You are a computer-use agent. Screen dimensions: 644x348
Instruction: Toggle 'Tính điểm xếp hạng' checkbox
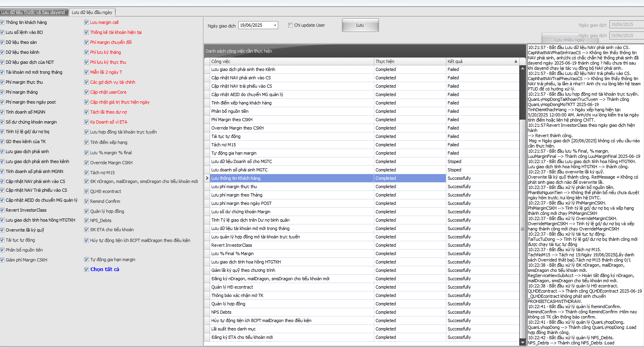click(86, 142)
